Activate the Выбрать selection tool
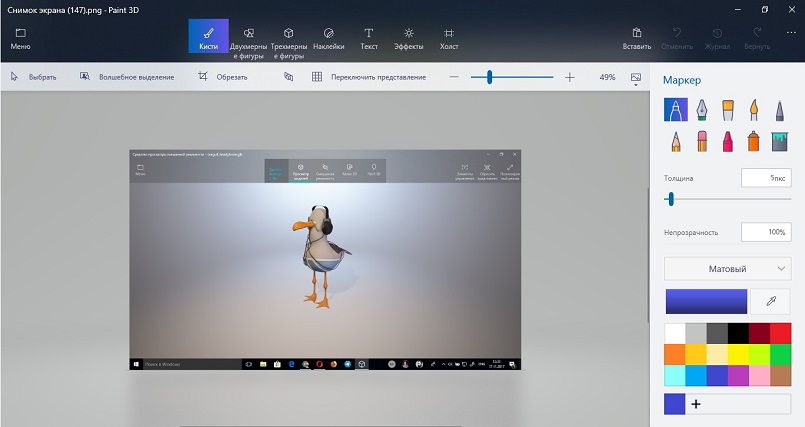 [33, 77]
